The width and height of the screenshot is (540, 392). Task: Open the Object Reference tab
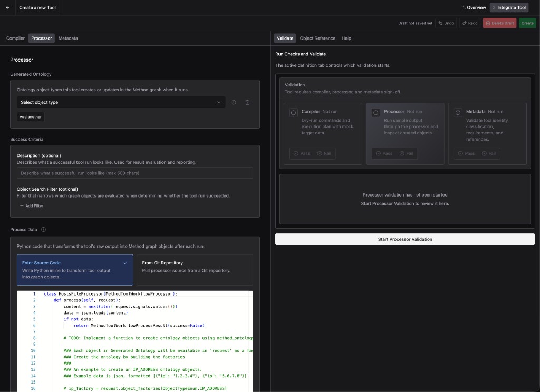click(x=317, y=38)
